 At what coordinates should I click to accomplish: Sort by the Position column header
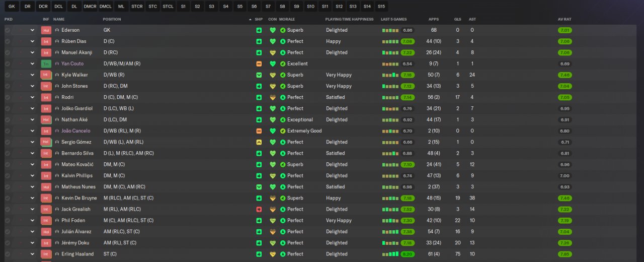[112, 19]
